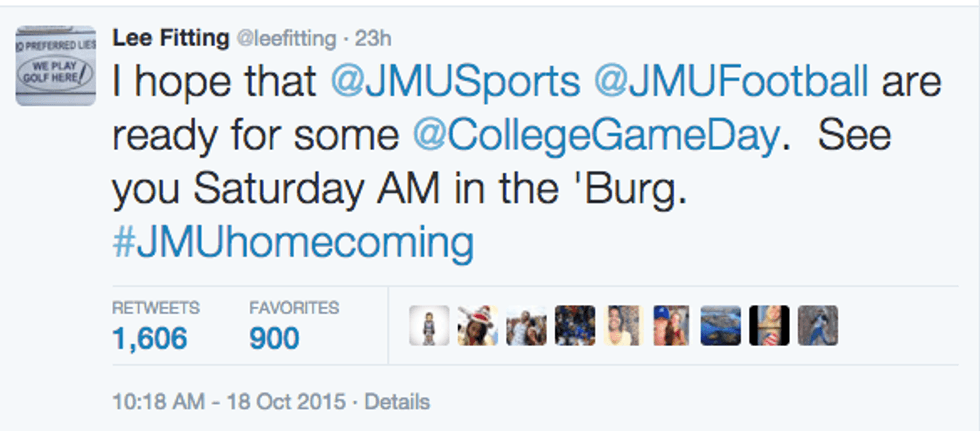
Task: View the 1,606 retweets list
Action: point(150,338)
